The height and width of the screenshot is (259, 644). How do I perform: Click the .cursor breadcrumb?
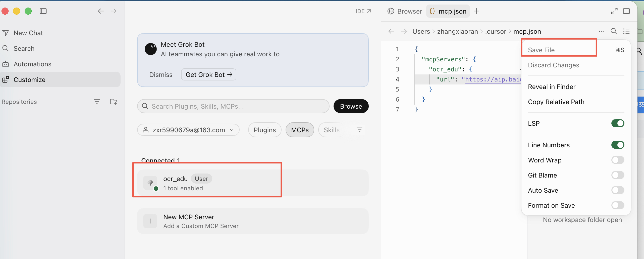point(496,32)
